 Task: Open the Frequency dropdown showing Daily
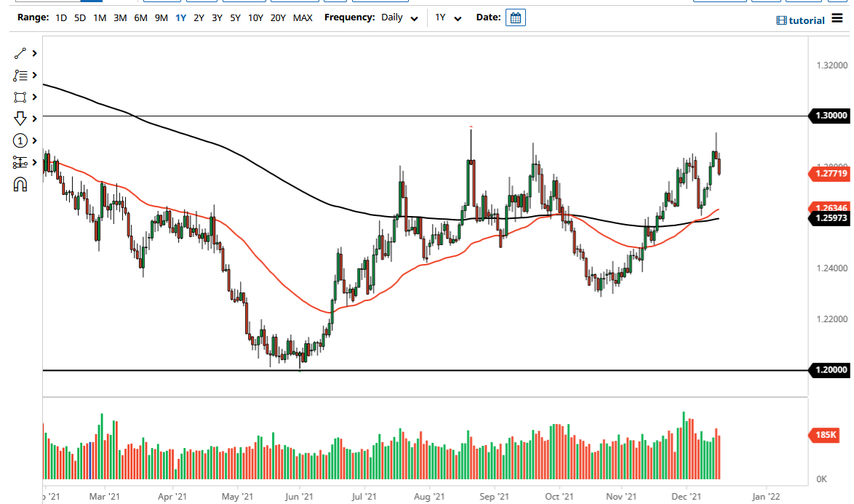(399, 17)
